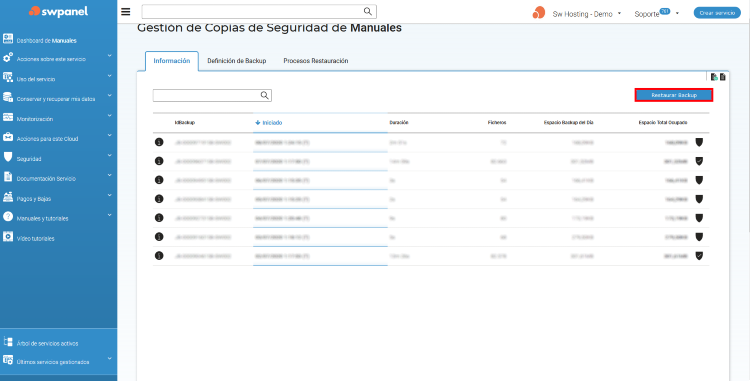750x381 pixels.
Task: Expand the Uso del servicio chevron
Action: [110, 76]
